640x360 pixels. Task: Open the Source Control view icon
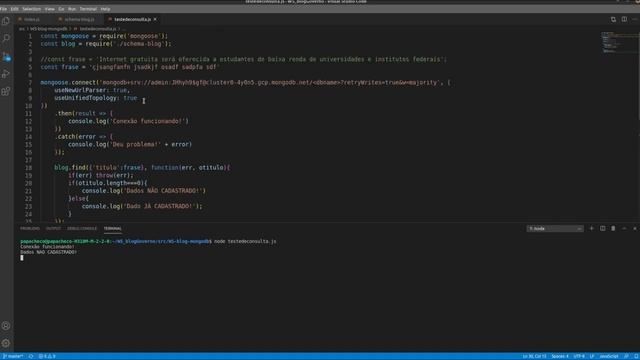(x=6, y=56)
